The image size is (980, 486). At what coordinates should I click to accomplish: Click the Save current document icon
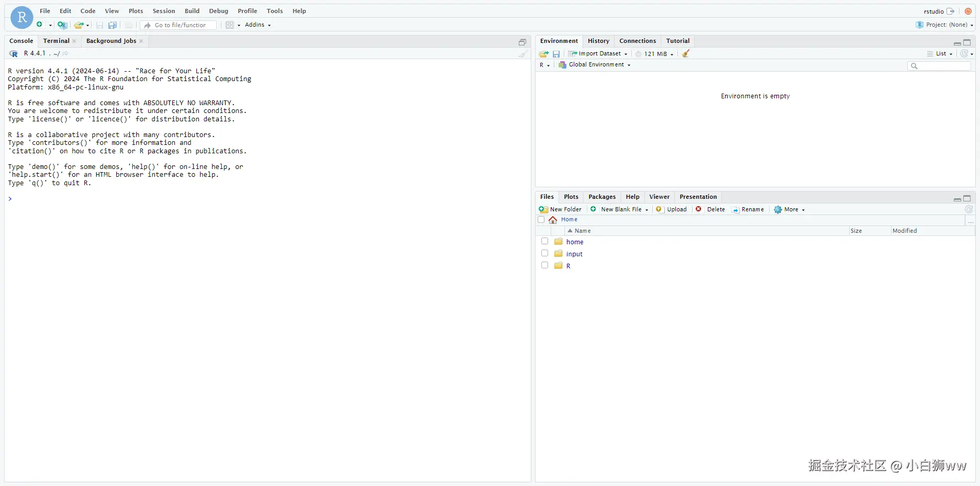(99, 25)
